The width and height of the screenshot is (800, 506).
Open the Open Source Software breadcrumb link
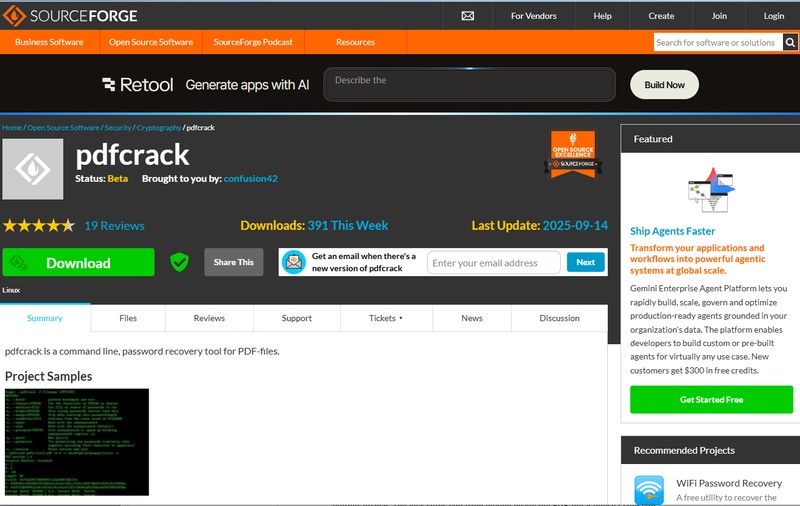pyautogui.click(x=63, y=128)
